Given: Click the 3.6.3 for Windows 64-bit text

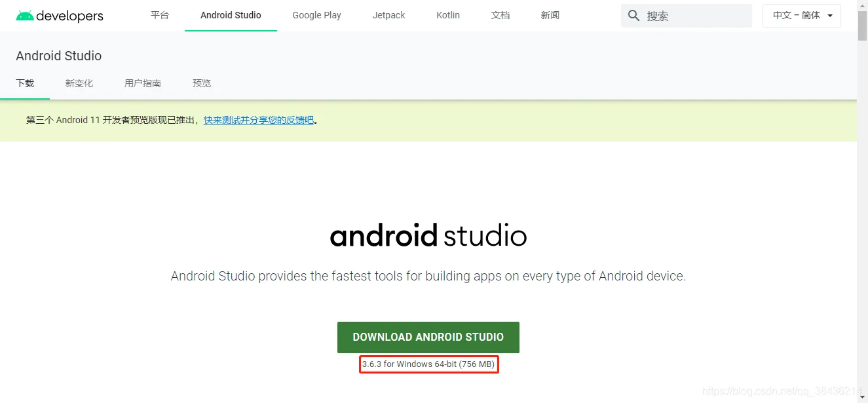Looking at the screenshot, I should [429, 364].
